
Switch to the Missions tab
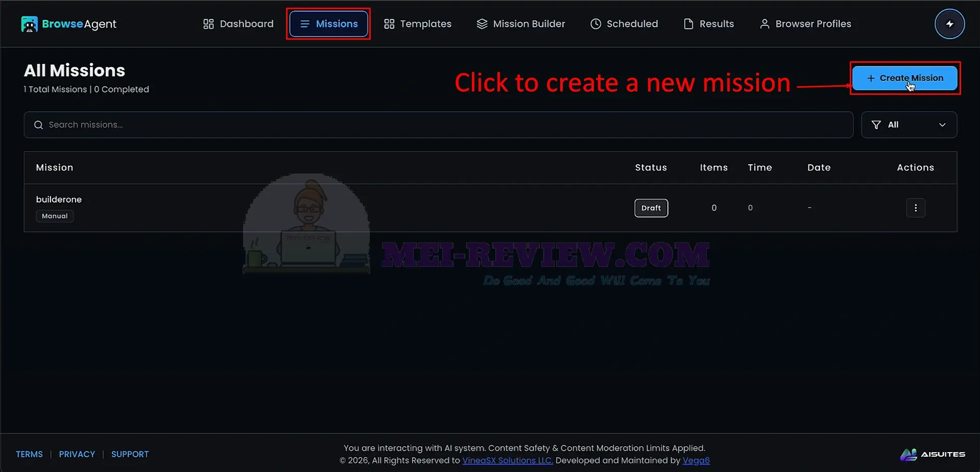[328, 24]
